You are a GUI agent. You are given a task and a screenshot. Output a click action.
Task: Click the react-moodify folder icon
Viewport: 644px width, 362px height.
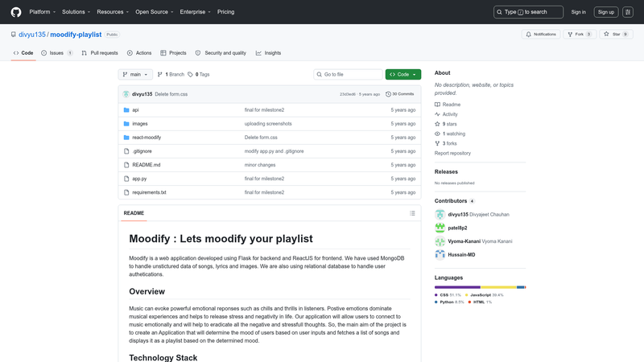[126, 138]
